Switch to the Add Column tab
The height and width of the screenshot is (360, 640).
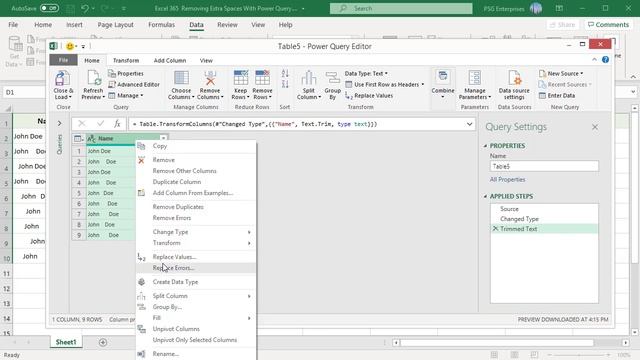click(170, 60)
